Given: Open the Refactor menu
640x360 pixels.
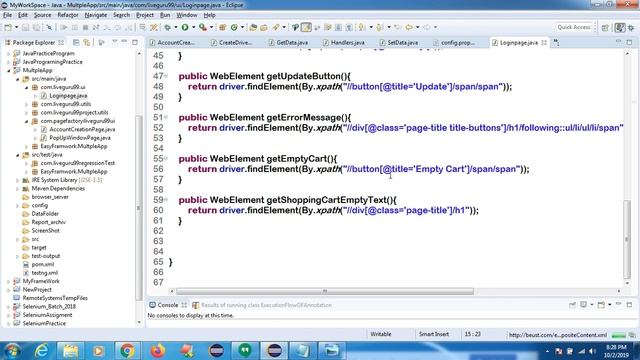Looking at the screenshot, I should pos(68,15).
